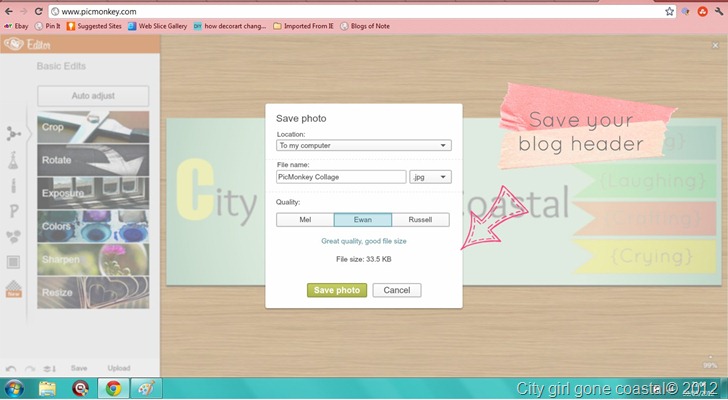Screen dimensions: 728x400
Task: Open the Location dropdown 'To my computer'
Action: [x=364, y=145]
